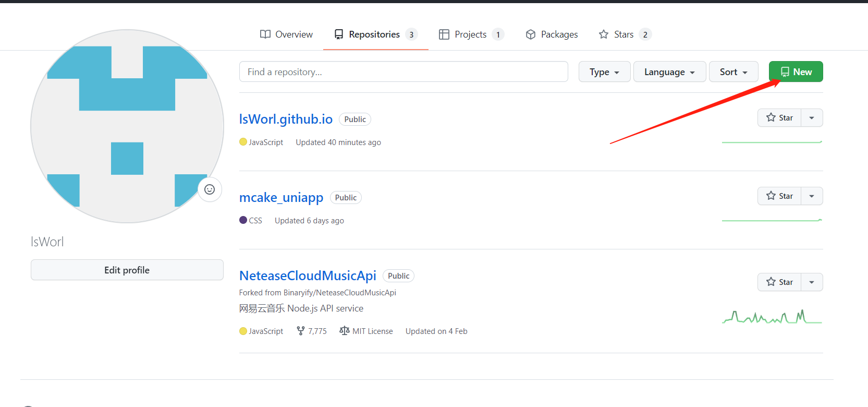Click Edit profile button
Screen dimensions: 868x407
tap(127, 270)
